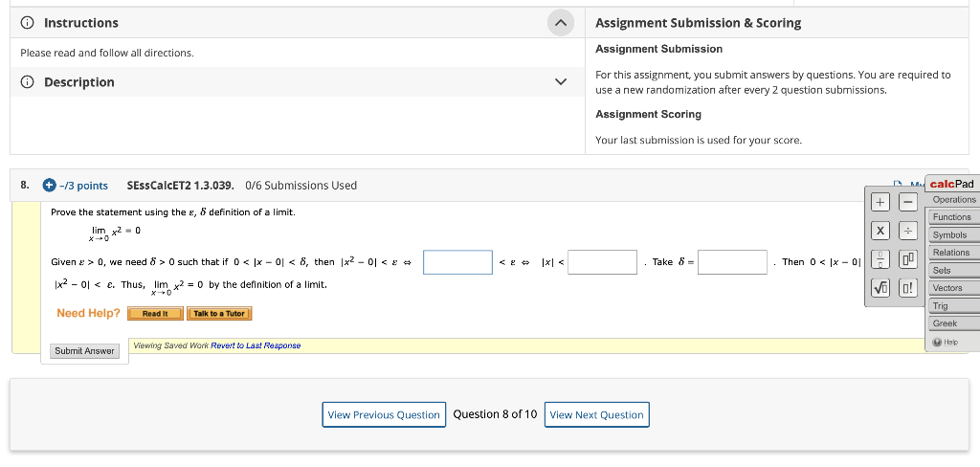Click the 'Assignment Scoring' subheading

click(x=648, y=115)
